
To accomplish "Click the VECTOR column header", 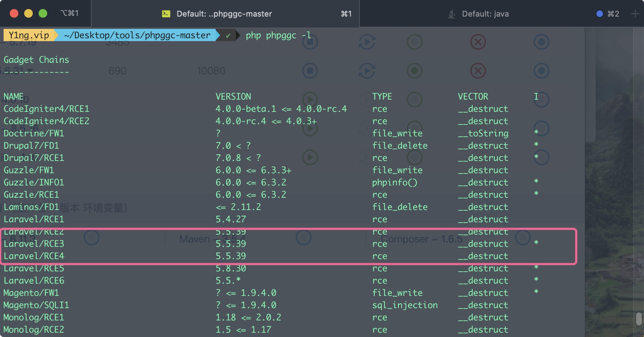I will 473,96.
